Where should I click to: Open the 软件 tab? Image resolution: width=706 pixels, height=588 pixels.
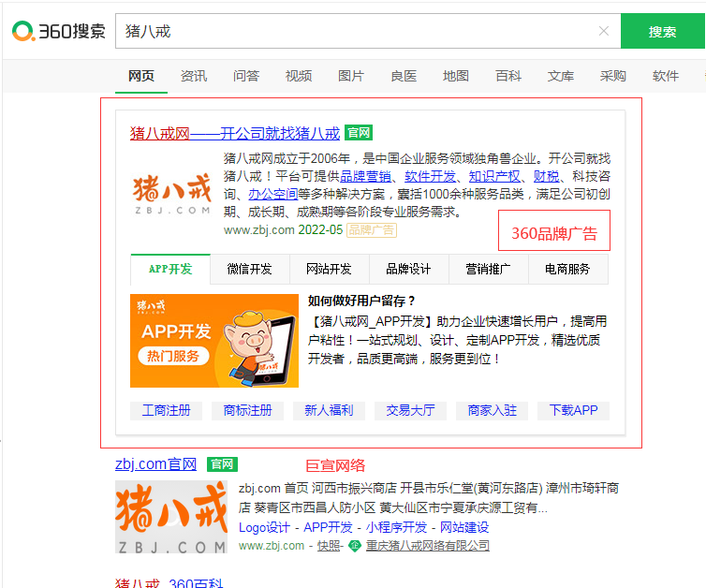coord(666,76)
